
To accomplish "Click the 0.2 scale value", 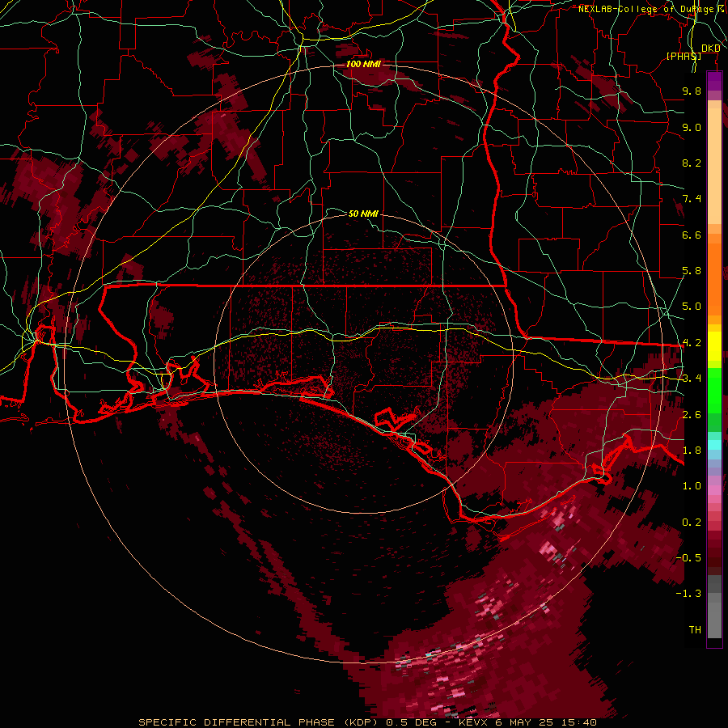I will pyautogui.click(x=692, y=523).
